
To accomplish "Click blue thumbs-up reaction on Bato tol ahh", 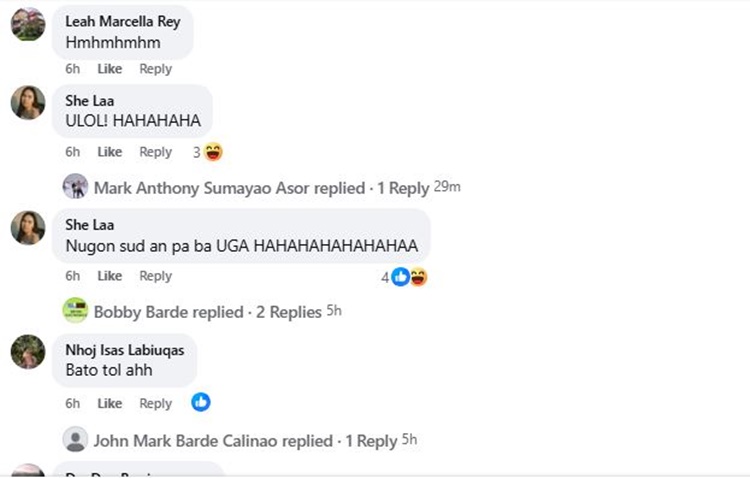I will [201, 402].
